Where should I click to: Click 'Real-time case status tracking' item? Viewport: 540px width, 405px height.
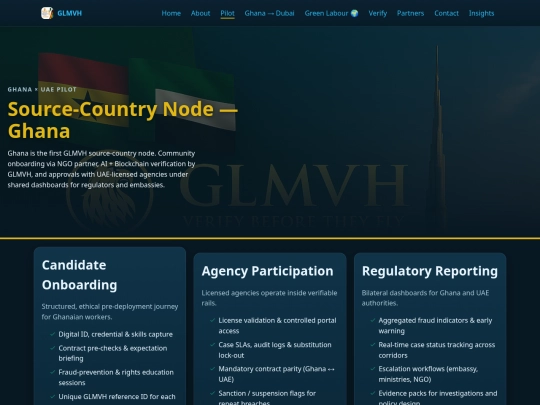coord(437,350)
